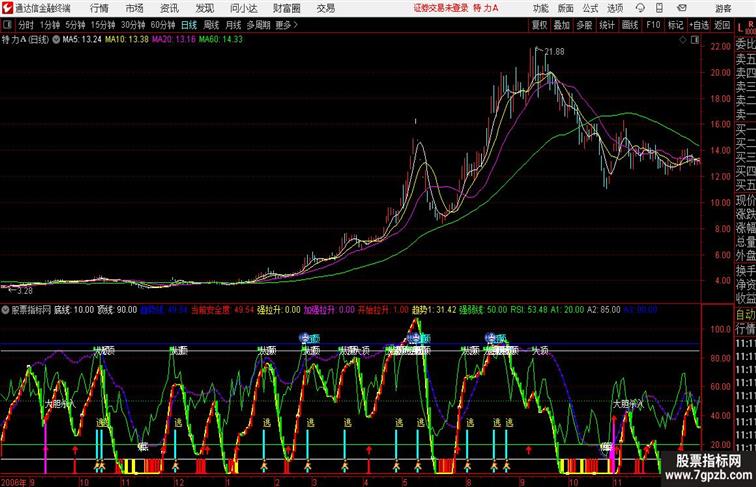
Task: Click the 标记 mark button
Action: (x=675, y=25)
